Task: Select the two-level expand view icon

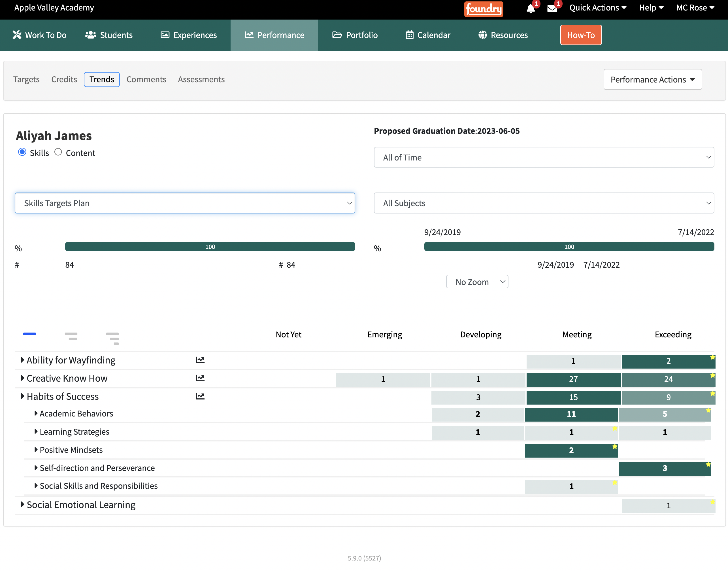Action: [x=71, y=336]
